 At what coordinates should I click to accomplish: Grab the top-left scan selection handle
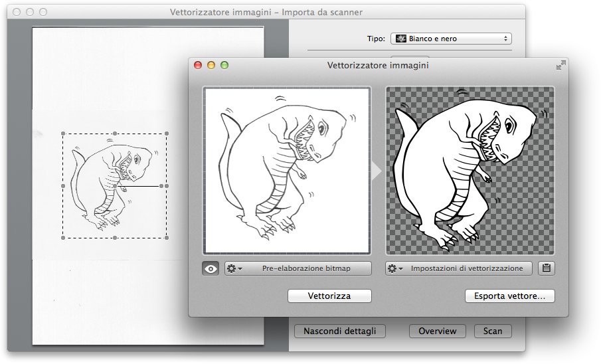click(64, 134)
